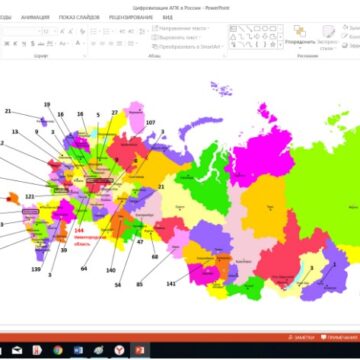Image resolution: width=360 pixels, height=360 pixels.
Task: Open the Шрифт dialog launcher
Action: point(84,56)
